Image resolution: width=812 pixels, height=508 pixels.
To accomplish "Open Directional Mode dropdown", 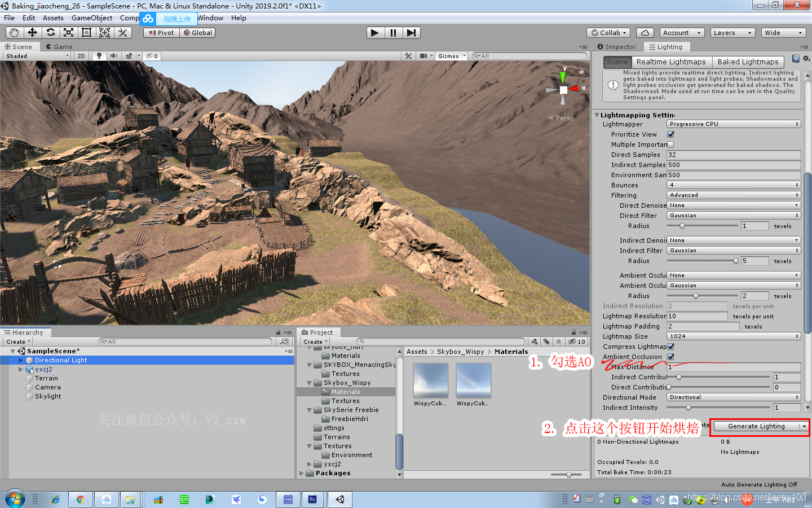I will (734, 397).
